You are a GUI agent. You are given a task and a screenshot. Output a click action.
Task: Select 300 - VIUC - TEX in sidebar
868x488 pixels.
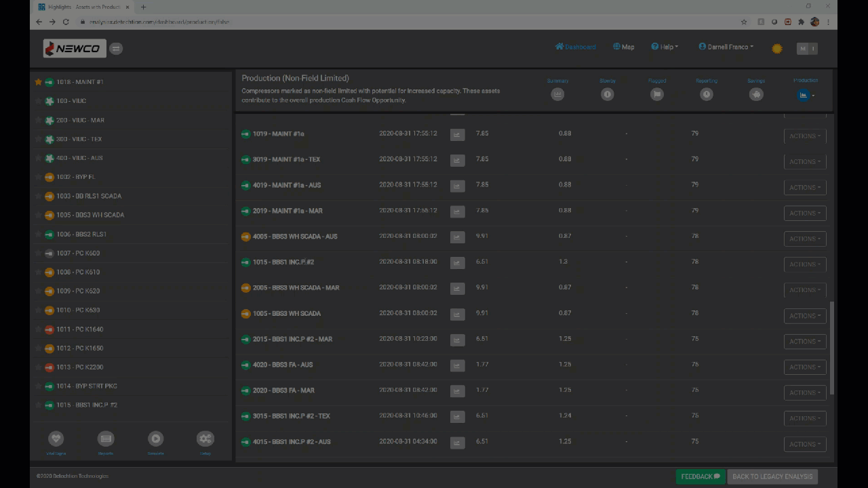coord(79,139)
